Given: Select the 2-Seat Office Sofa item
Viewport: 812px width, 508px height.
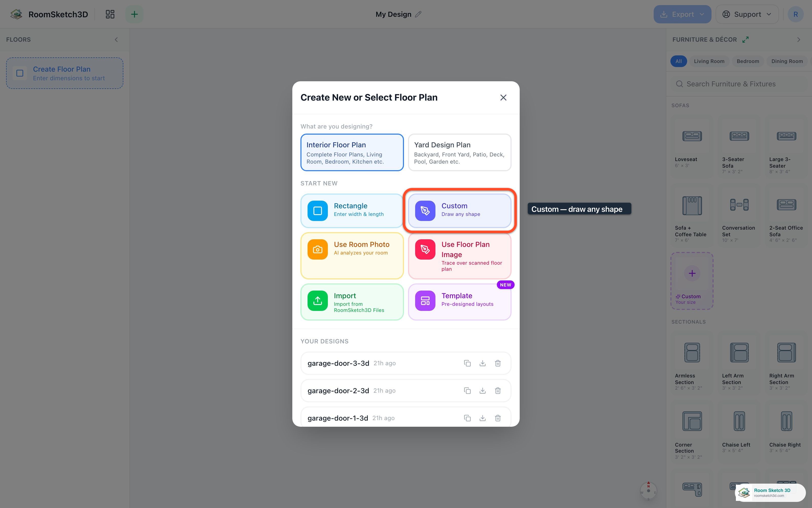Looking at the screenshot, I should (786, 216).
